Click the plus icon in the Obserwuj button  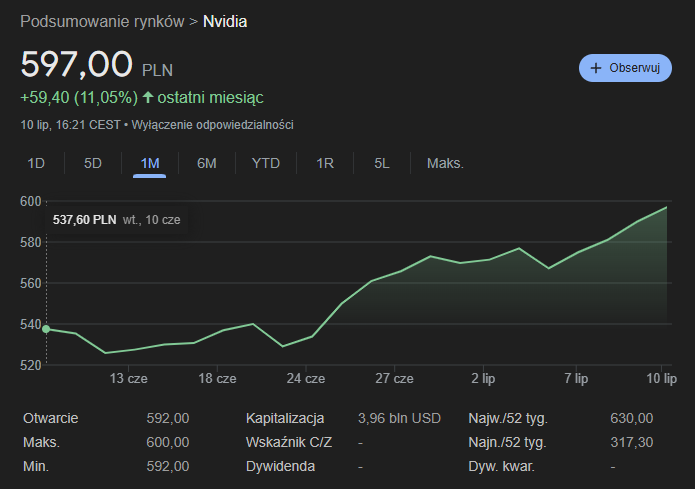(x=597, y=68)
